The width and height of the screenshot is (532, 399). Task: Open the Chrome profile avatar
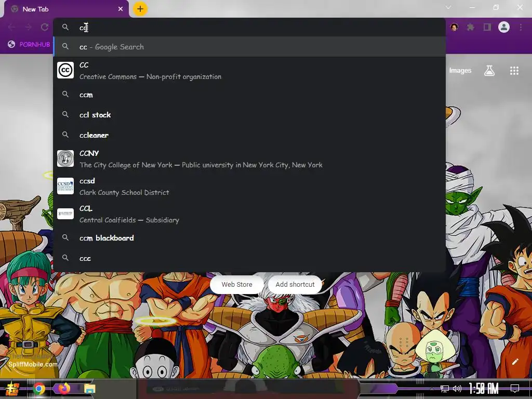click(504, 27)
